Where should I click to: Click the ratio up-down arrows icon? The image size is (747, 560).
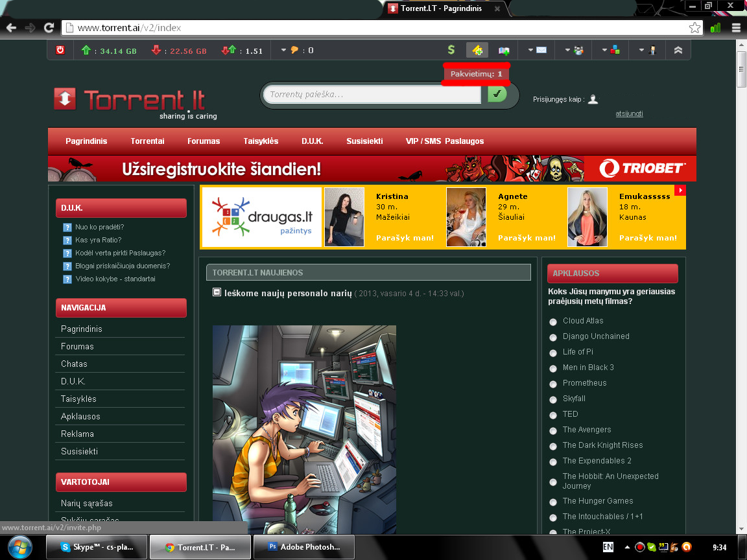pyautogui.click(x=229, y=49)
